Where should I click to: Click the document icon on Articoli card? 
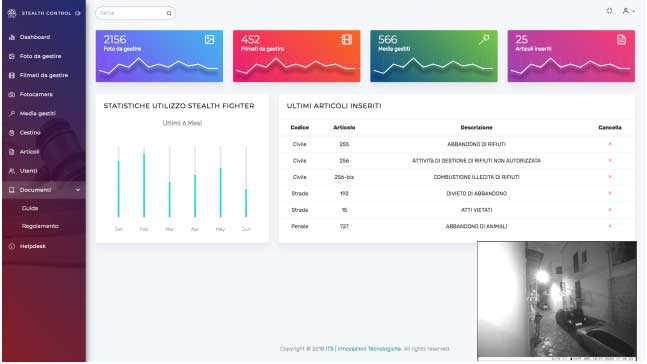[621, 40]
